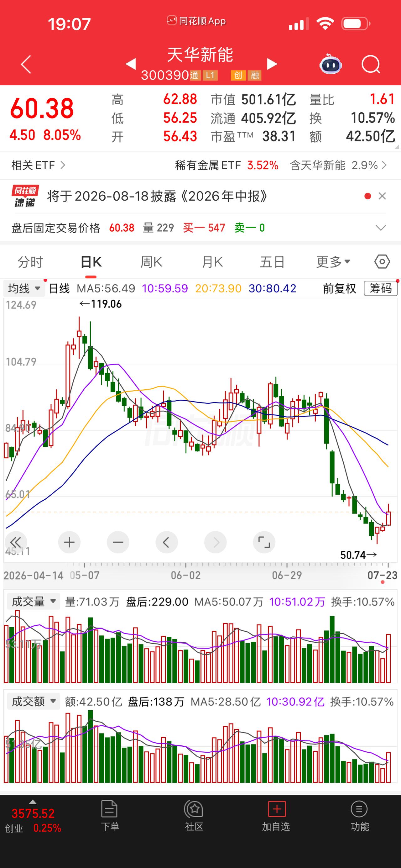
Task: Tap the MA5:56.49 moving average label
Action: pyautogui.click(x=106, y=288)
